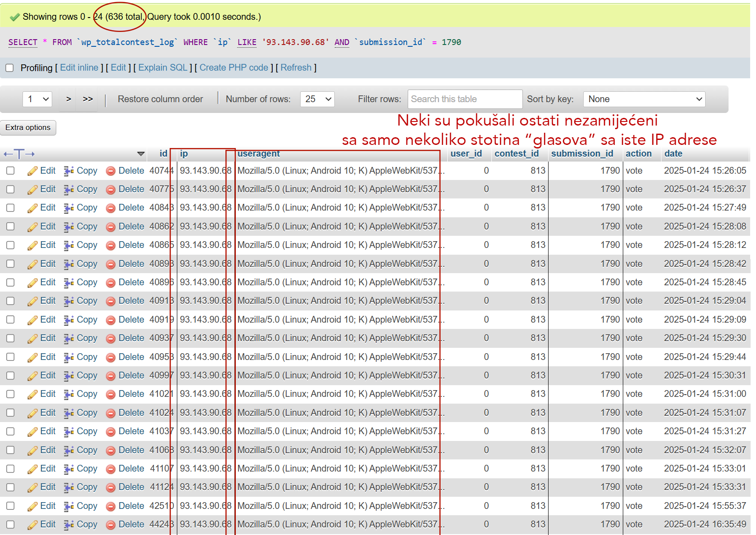
Task: Open the Sort by key dropdown
Action: 644,99
